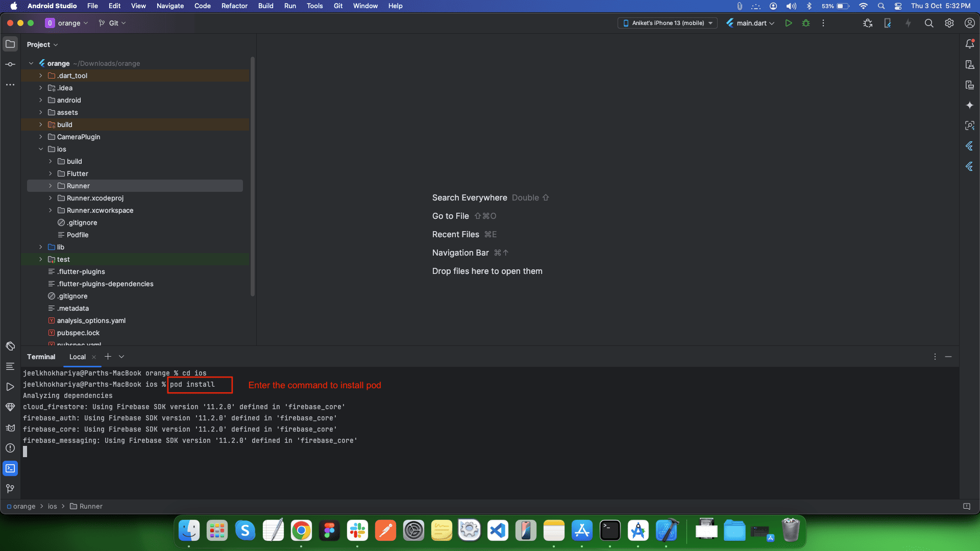980x551 pixels.
Task: Click the Search Everywhere magnifier icon
Action: tap(929, 23)
